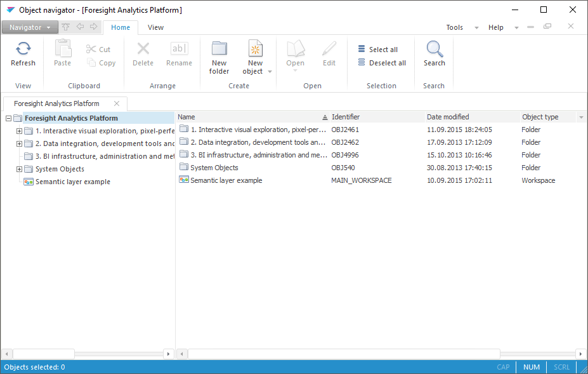Close the inner document with ribbon X
This screenshot has height=374, width=588.
click(x=571, y=26)
